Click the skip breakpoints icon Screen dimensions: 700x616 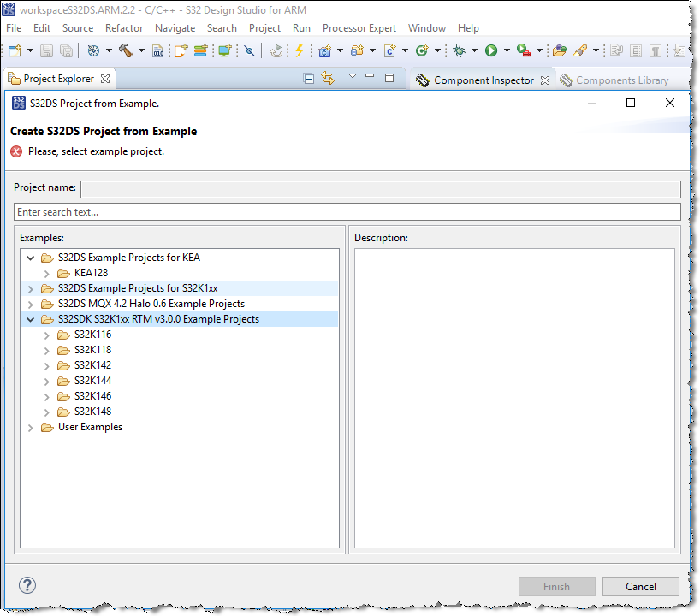tap(250, 50)
